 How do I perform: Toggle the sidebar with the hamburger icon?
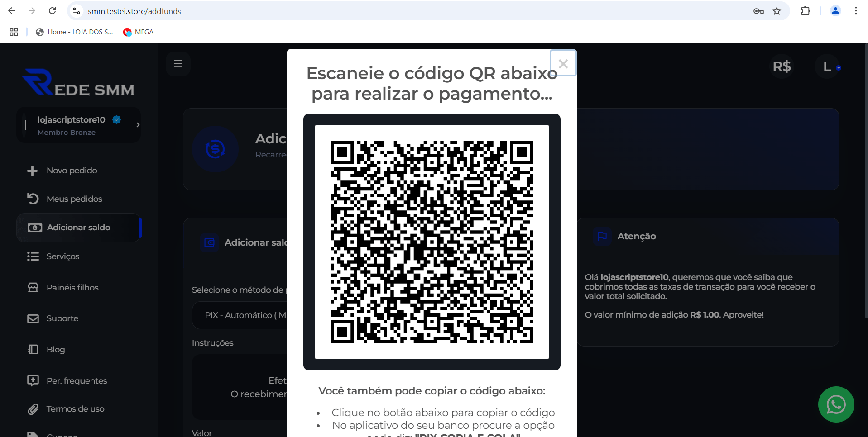(x=177, y=63)
